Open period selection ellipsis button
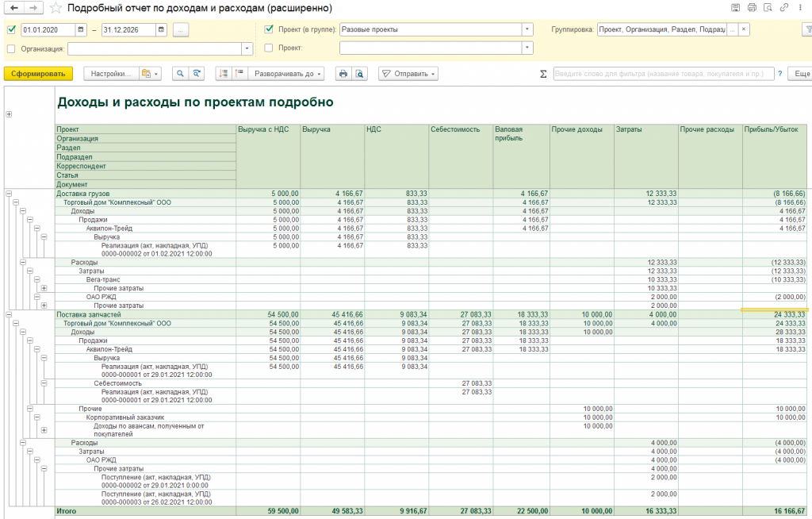The image size is (812, 519). tap(180, 30)
